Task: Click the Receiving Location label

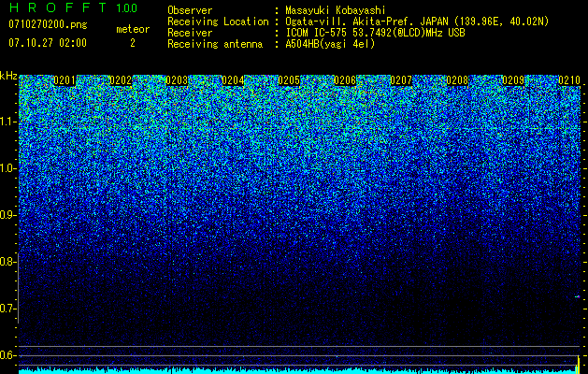Action: tap(218, 22)
